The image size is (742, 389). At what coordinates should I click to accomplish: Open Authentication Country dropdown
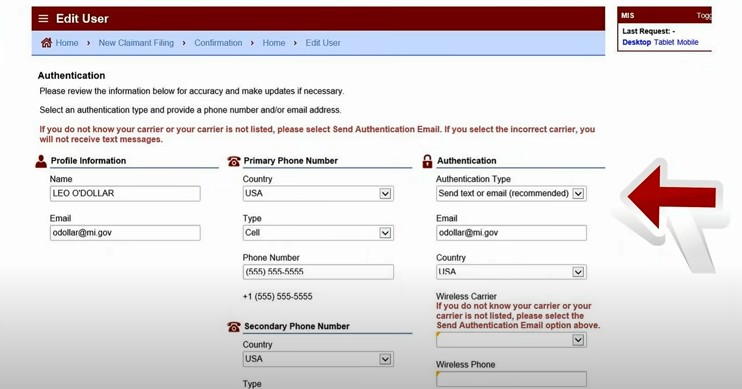tap(511, 272)
